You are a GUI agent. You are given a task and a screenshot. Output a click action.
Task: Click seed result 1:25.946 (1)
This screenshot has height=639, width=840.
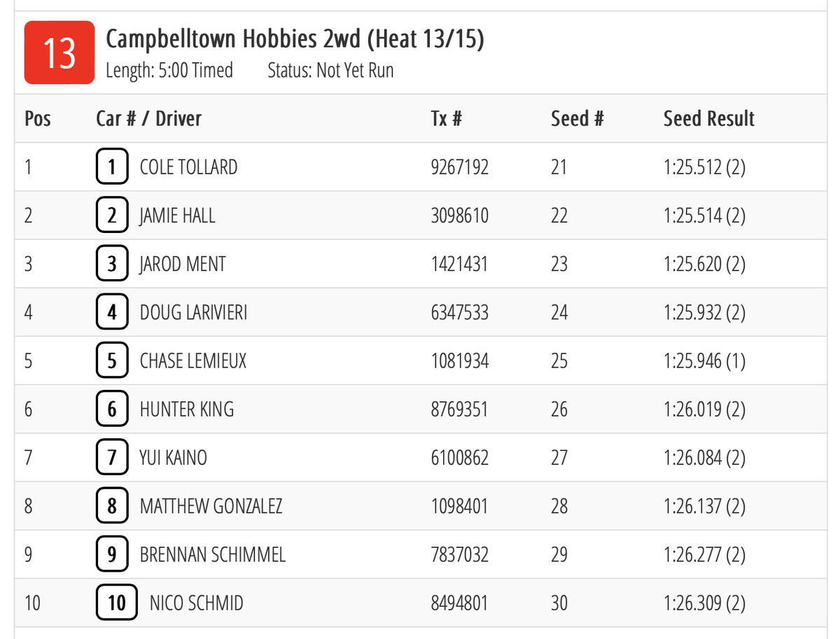coord(704,361)
